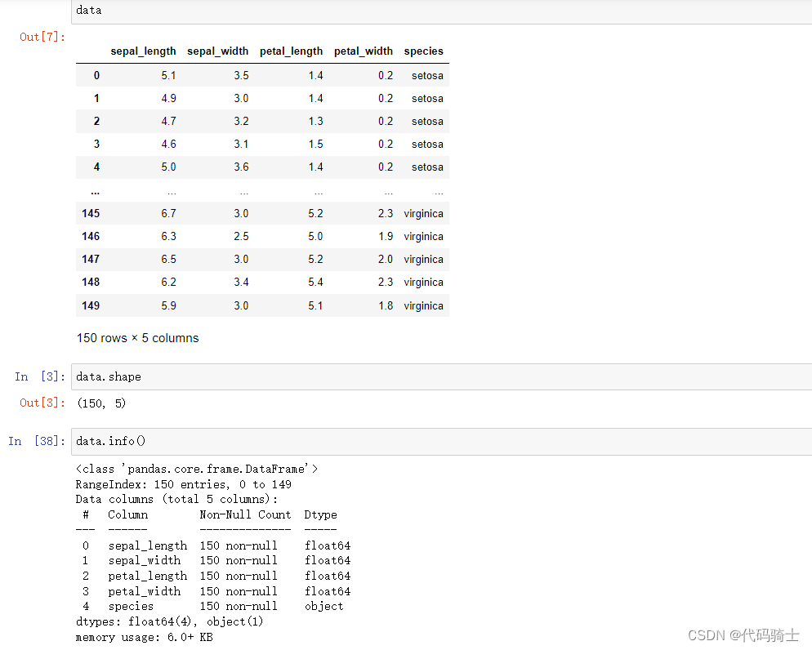Select the In [3] prompt label

40,376
